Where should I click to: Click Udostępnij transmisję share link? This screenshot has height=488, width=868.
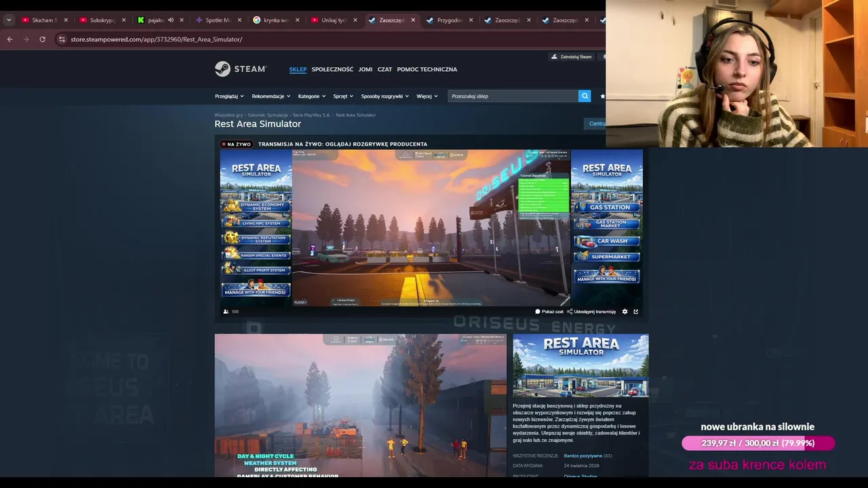coord(591,312)
